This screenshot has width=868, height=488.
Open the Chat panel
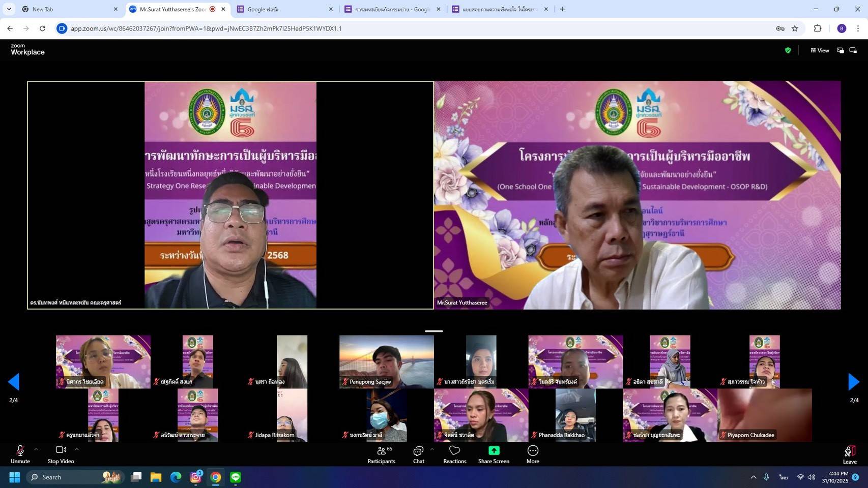point(418,454)
